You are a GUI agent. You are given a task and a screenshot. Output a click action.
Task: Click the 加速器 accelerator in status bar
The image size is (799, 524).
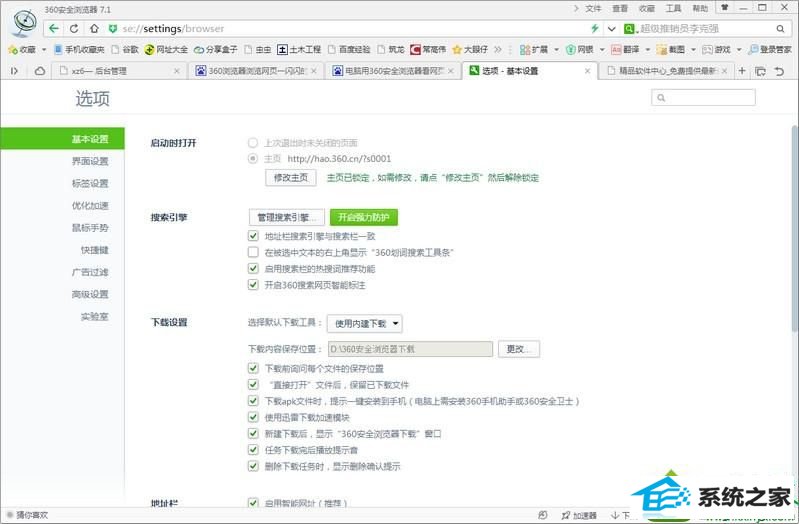578,515
